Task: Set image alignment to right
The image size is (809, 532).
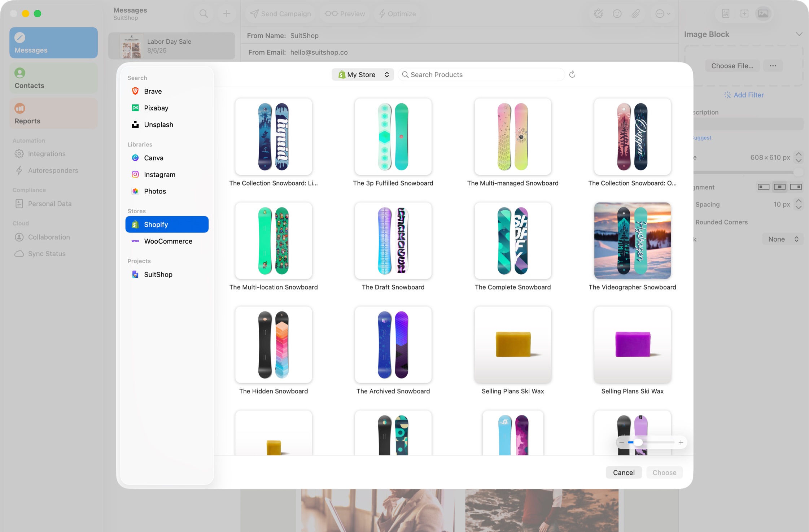Action: [x=796, y=187]
